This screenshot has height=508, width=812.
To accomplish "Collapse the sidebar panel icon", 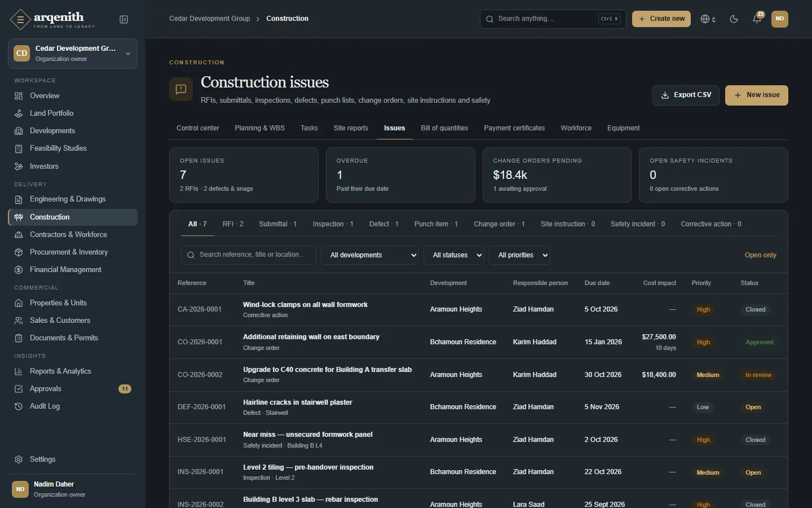I will coord(124,20).
